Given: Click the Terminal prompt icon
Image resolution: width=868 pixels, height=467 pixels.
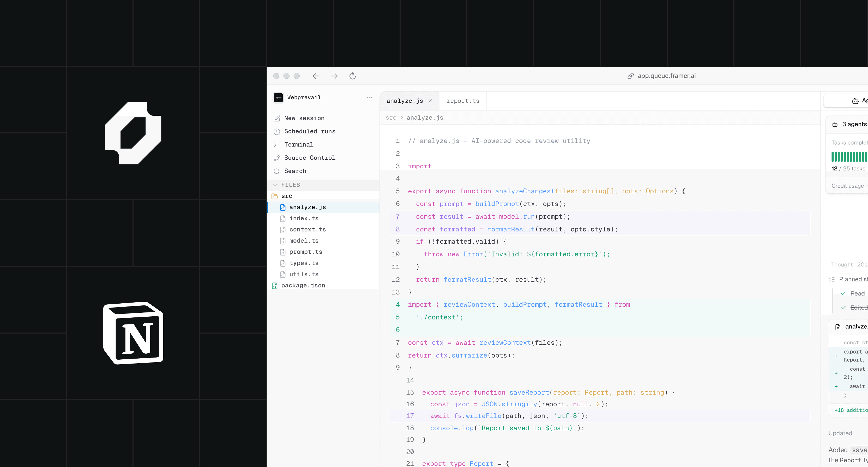Looking at the screenshot, I should click(x=277, y=145).
